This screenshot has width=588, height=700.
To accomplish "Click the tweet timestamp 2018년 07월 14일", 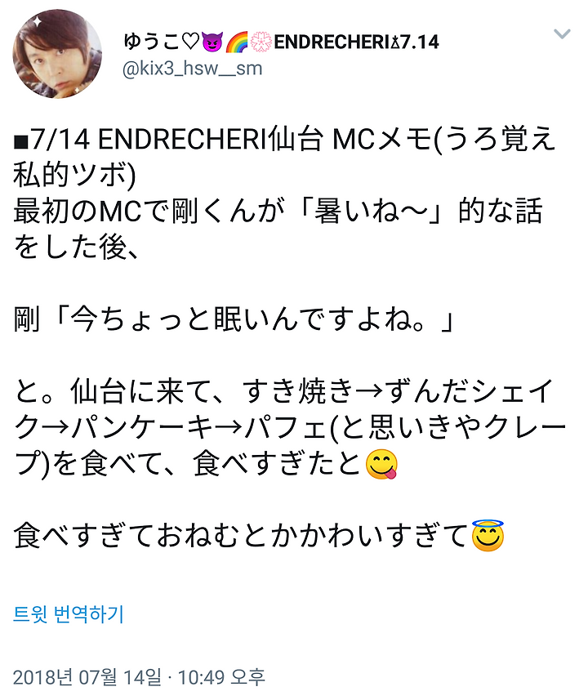I will click(x=87, y=677).
